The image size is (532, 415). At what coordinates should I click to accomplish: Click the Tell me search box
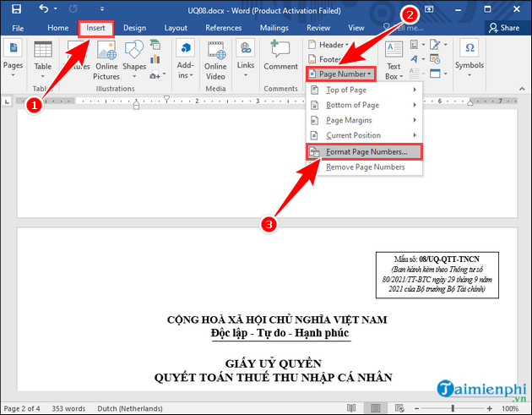[x=404, y=28]
